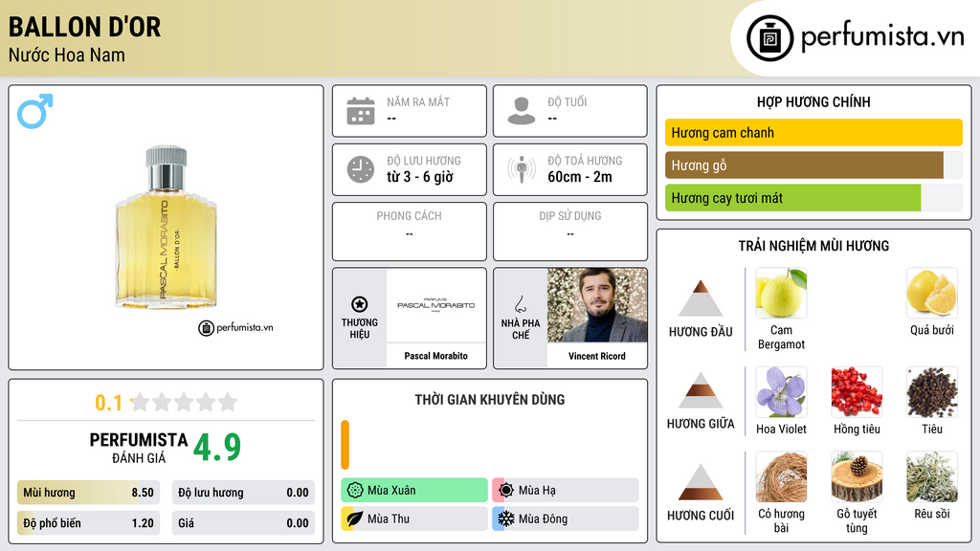Click the Dịp sử dụng box
Screen dimensions: 980x551
[x=570, y=231]
